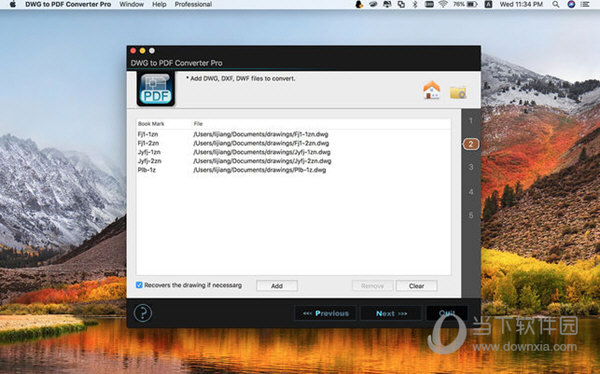Screen dimensions: 600x374
Task: Click the Quit button
Action: (x=447, y=313)
